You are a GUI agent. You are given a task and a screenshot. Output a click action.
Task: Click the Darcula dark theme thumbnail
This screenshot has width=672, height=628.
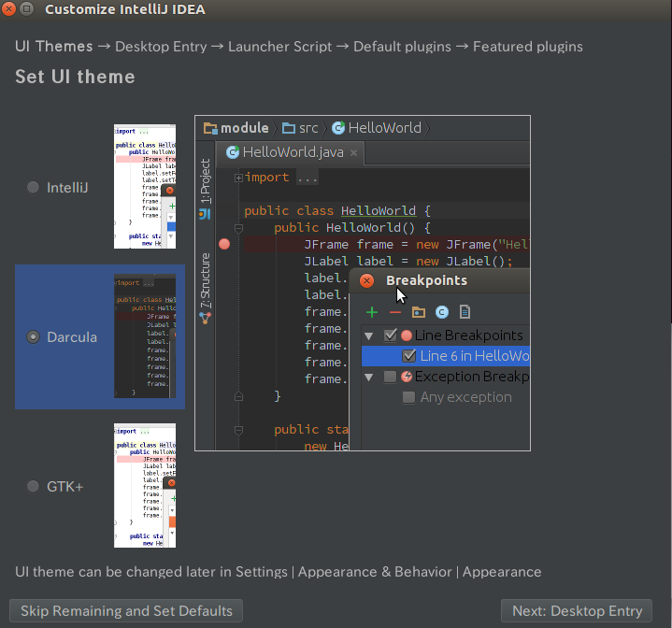pyautogui.click(x=145, y=335)
